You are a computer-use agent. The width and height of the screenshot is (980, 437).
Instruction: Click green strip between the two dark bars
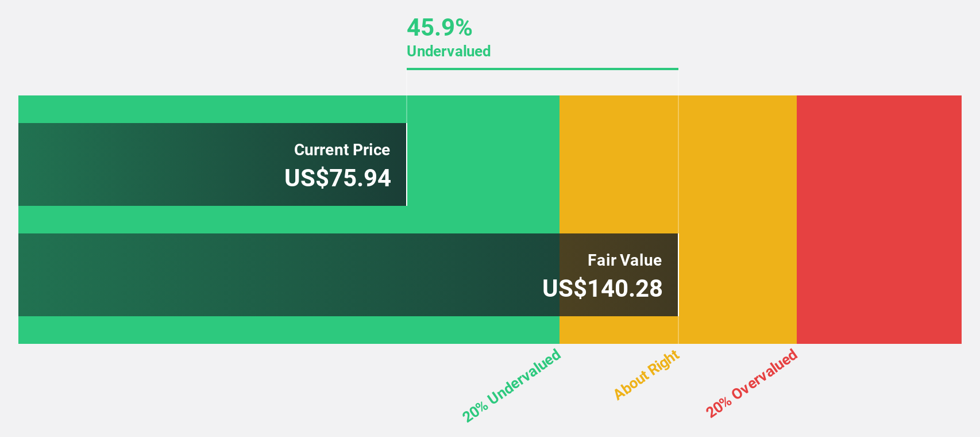[287, 220]
